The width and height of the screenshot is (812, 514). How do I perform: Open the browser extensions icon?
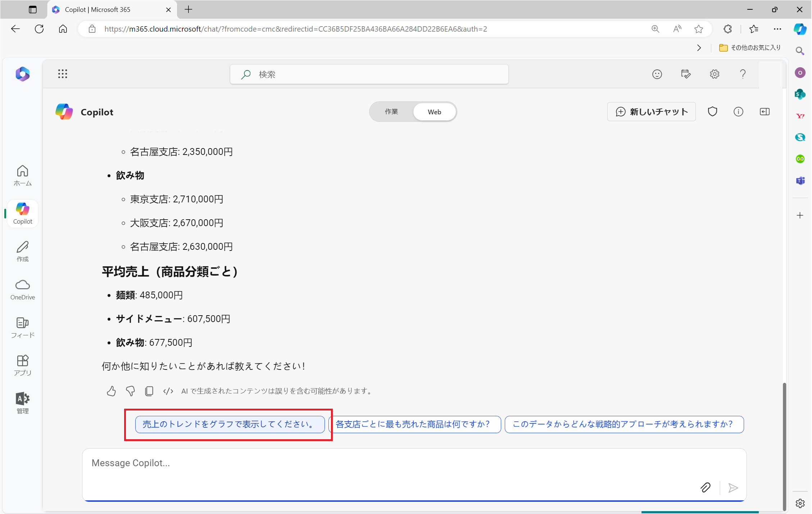pyautogui.click(x=728, y=29)
